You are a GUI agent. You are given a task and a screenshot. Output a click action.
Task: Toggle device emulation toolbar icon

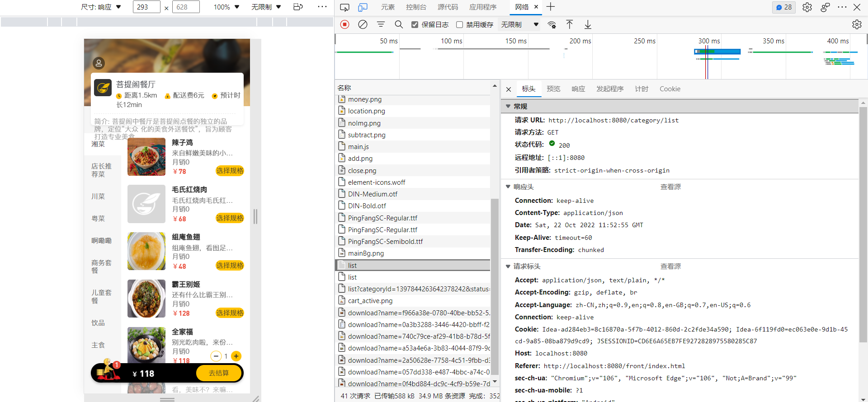[363, 7]
